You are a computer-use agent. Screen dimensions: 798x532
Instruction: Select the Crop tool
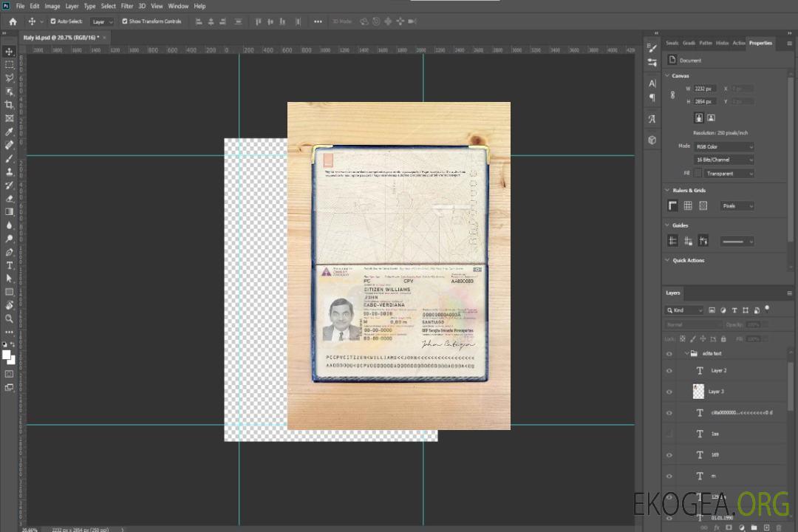click(x=10, y=105)
